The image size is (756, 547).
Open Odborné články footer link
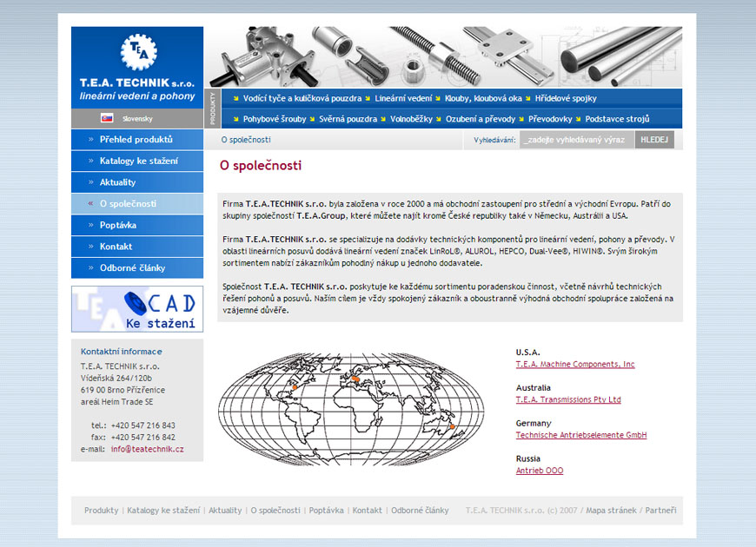420,511
